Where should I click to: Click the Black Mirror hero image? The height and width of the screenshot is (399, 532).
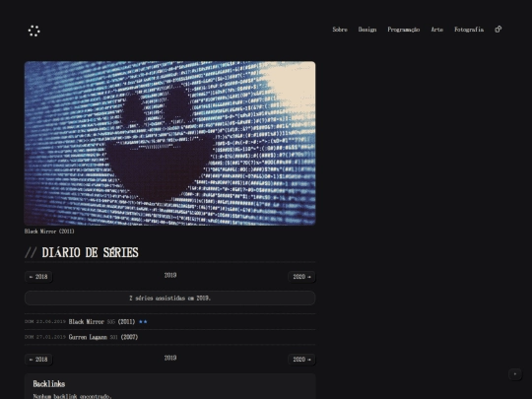(170, 143)
